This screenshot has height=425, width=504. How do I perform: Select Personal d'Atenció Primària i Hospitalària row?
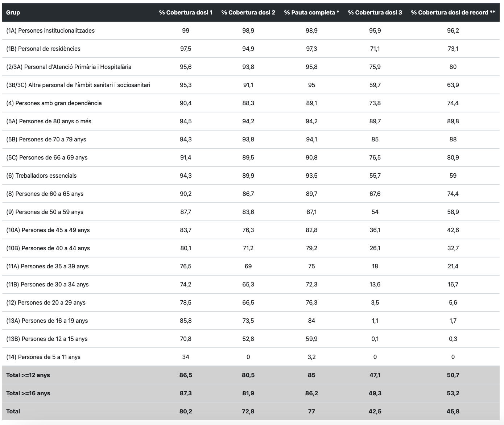click(x=69, y=67)
